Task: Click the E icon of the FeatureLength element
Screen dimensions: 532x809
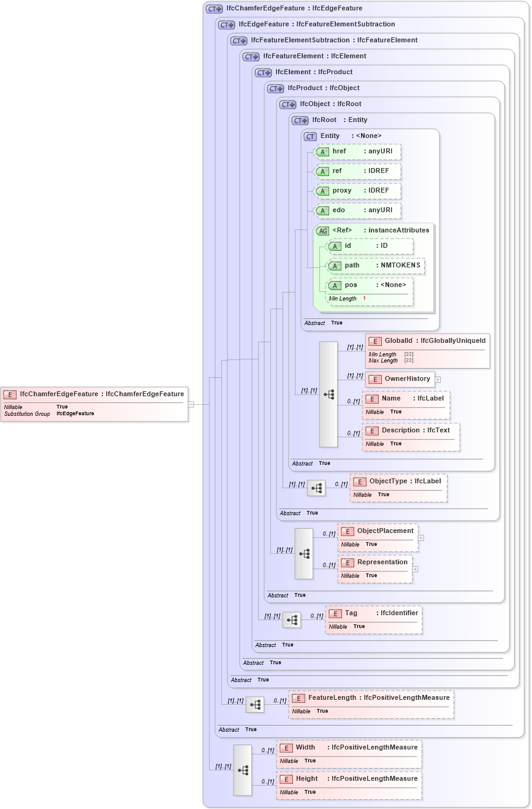Action: (298, 698)
